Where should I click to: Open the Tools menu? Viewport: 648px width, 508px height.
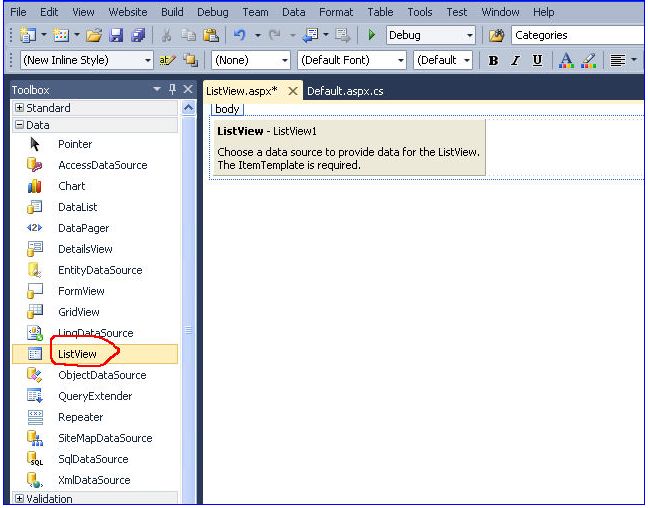pyautogui.click(x=420, y=12)
